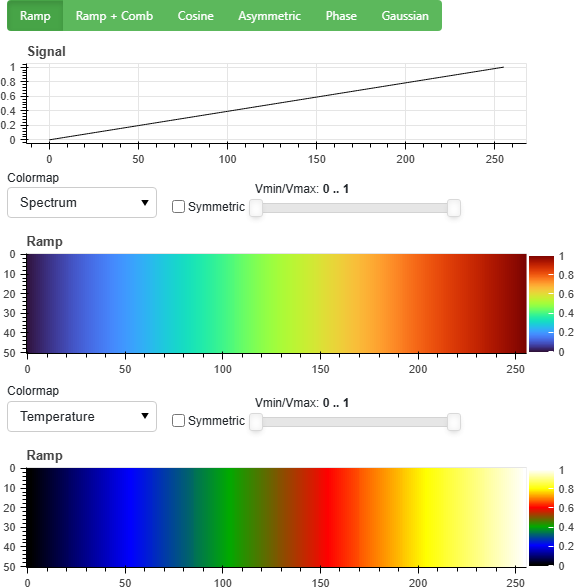Open the Temperature colormap dropdown
Image resolution: width=574 pixels, height=587 pixels.
click(82, 416)
